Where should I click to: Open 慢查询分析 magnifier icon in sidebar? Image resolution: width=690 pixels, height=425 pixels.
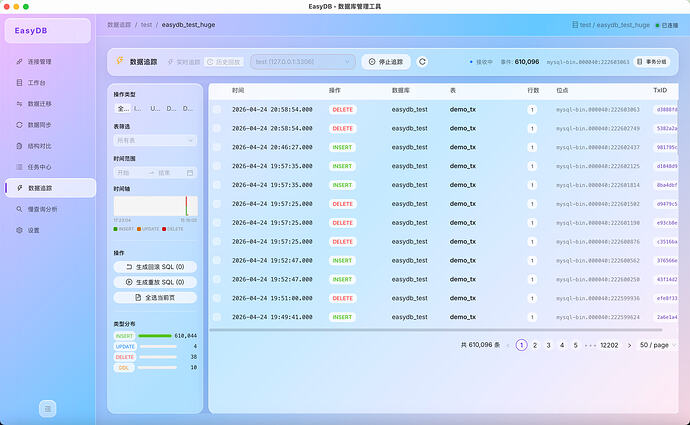tap(19, 209)
